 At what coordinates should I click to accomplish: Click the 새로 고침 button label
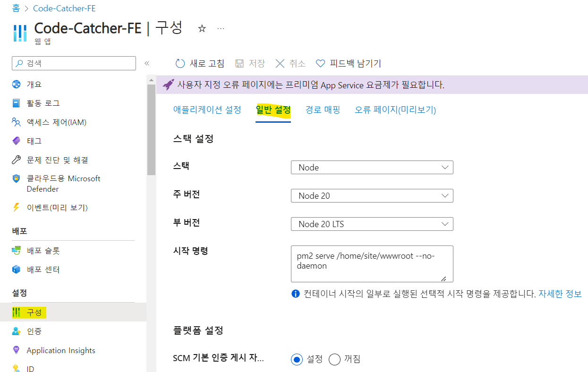click(207, 63)
